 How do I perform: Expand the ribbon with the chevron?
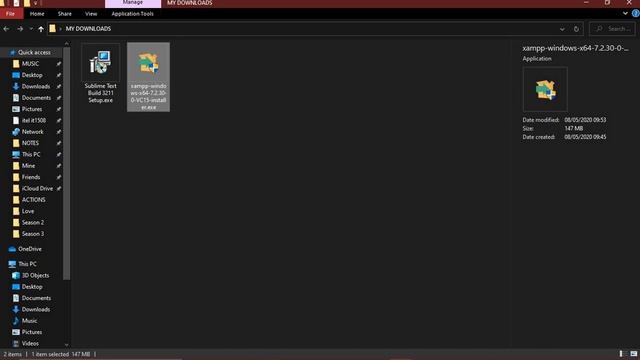click(x=625, y=13)
